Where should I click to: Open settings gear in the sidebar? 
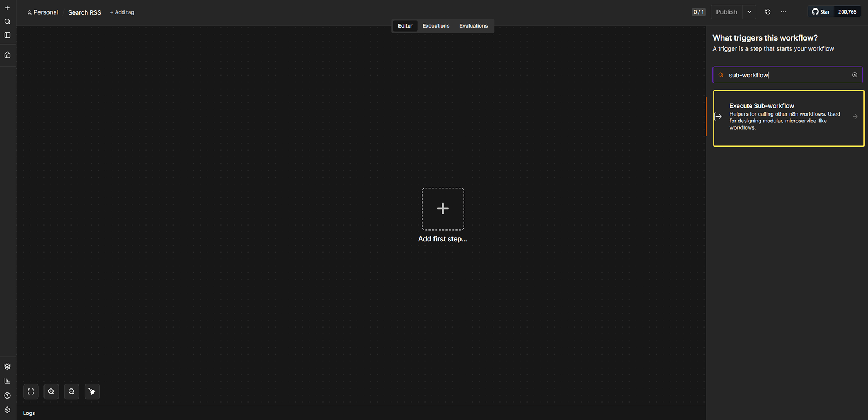[x=7, y=410]
